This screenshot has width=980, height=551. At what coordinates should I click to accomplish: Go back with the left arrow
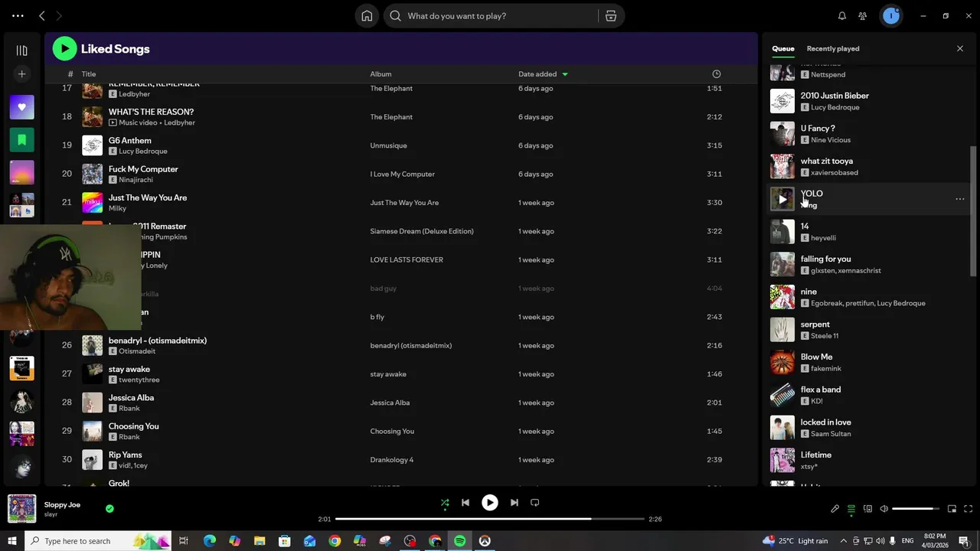(x=42, y=15)
